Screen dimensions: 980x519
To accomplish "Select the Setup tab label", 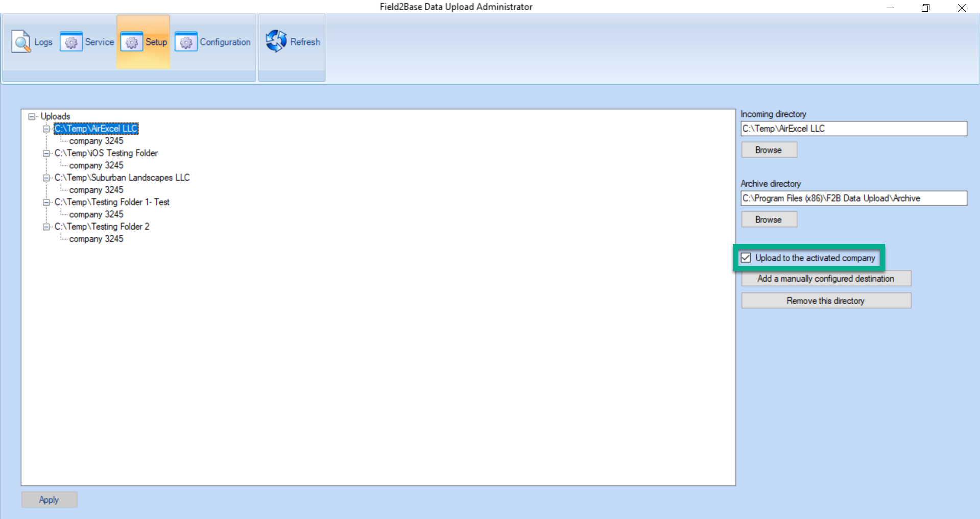I will click(156, 42).
